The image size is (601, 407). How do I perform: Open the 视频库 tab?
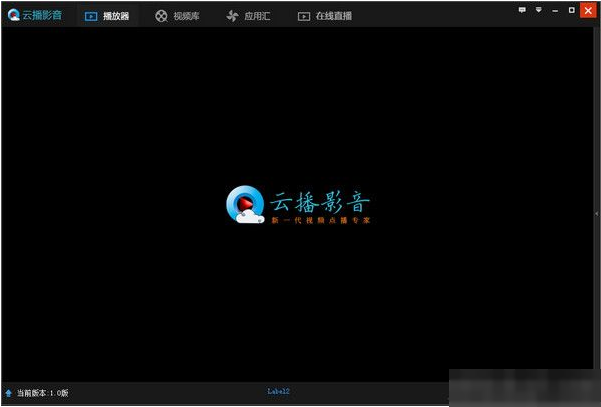click(x=186, y=16)
